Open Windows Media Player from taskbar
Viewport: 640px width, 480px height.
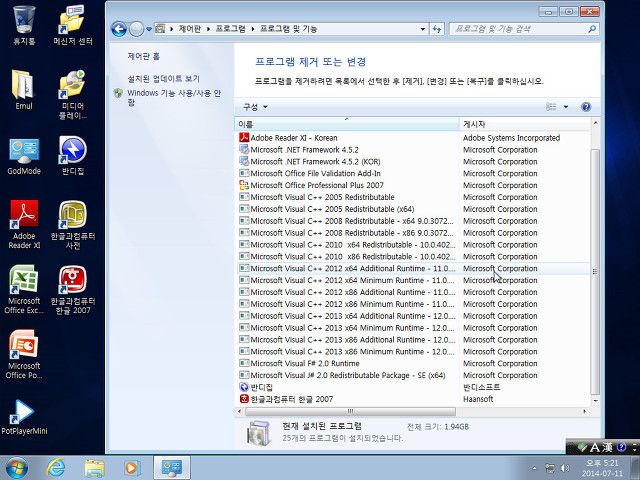[x=132, y=468]
